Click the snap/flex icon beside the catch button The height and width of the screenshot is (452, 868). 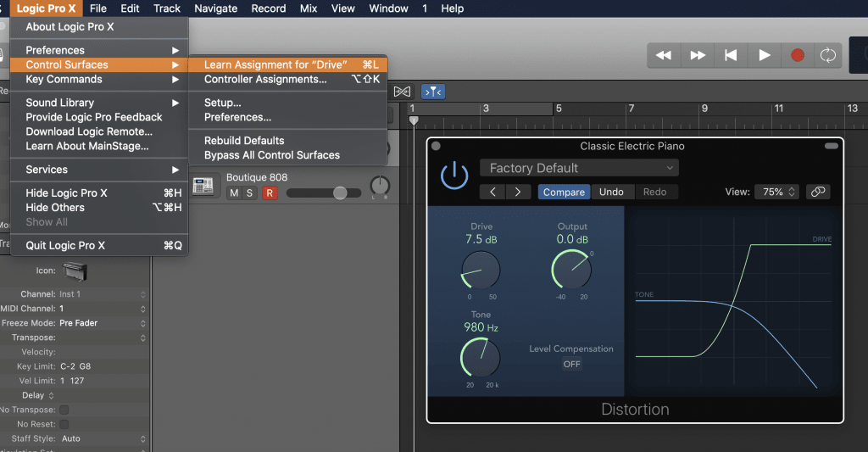pyautogui.click(x=403, y=92)
